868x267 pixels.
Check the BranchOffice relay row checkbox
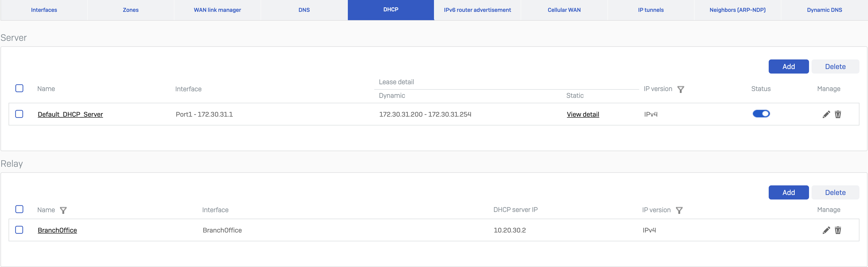[x=19, y=230]
